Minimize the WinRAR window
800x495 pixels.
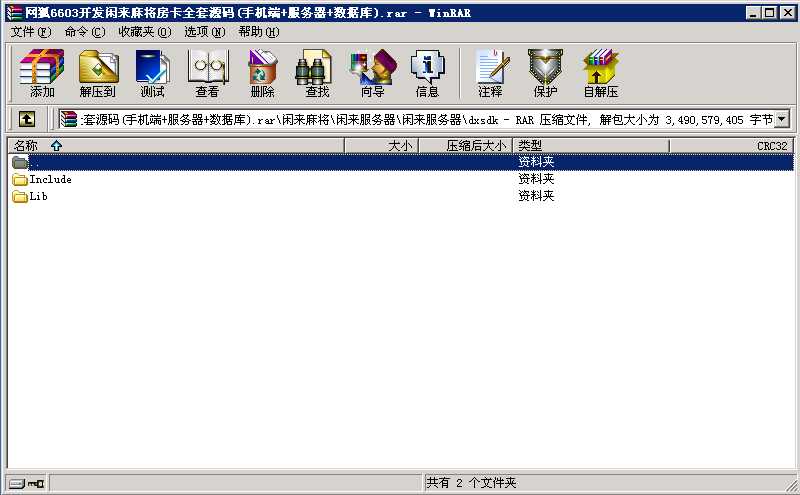753,13
